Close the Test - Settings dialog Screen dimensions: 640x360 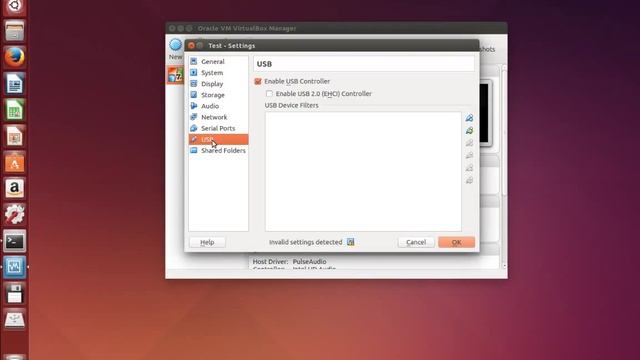pyautogui.click(x=191, y=45)
